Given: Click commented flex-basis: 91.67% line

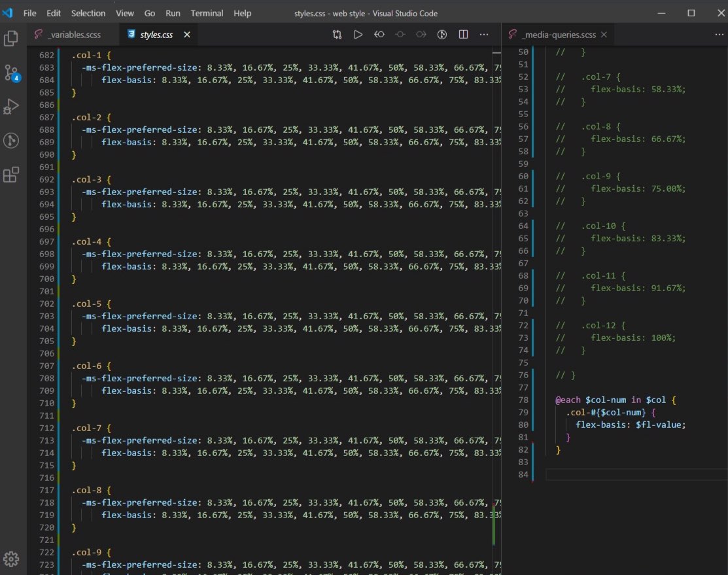Looking at the screenshot, I should (x=638, y=288).
